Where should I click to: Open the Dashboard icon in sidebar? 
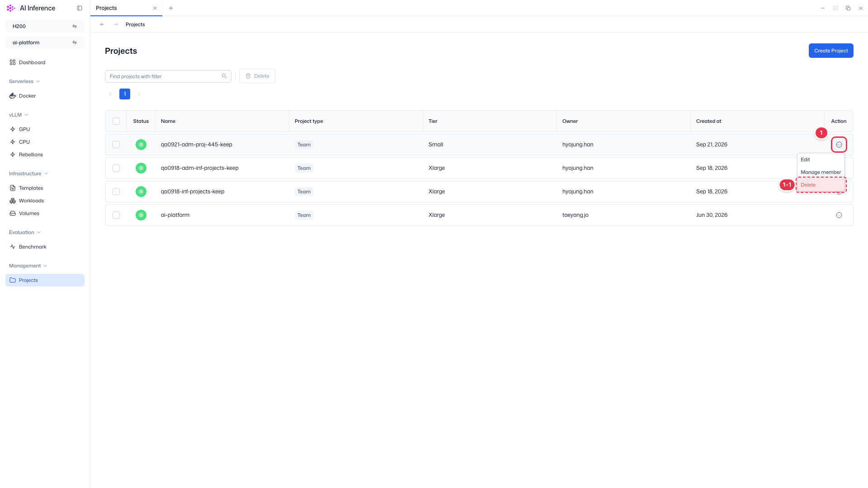[13, 62]
